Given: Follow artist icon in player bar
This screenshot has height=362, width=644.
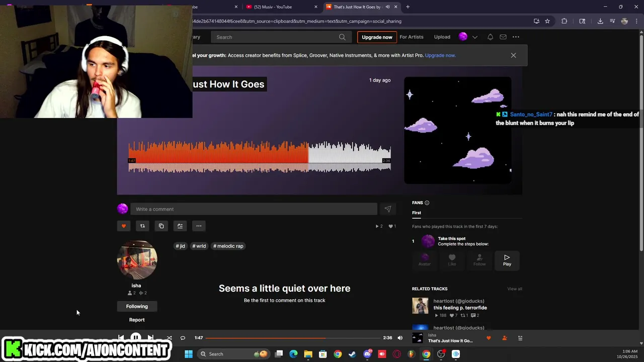Looking at the screenshot, I should click(x=505, y=338).
